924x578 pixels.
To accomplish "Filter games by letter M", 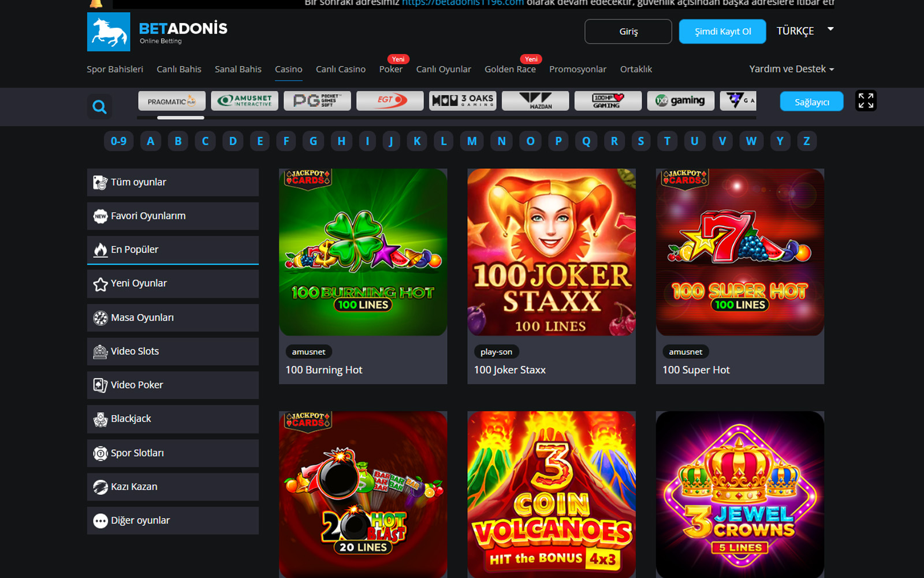I will 472,141.
